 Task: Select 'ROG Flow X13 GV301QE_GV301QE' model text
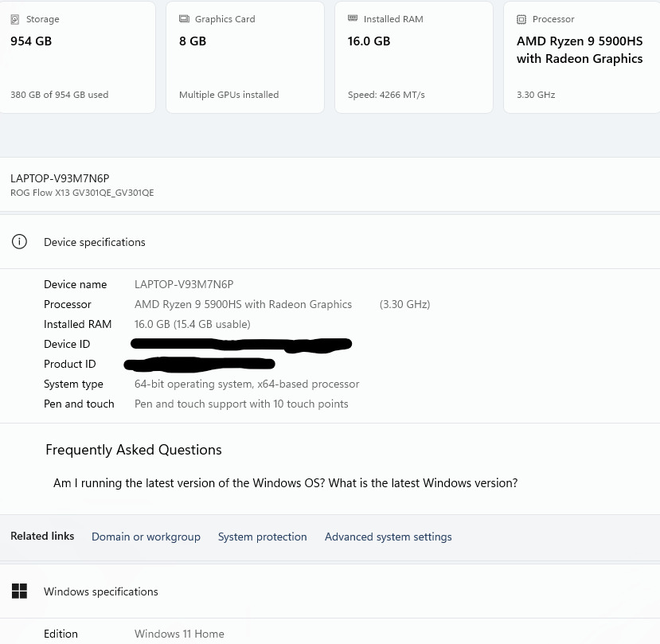pos(82,193)
